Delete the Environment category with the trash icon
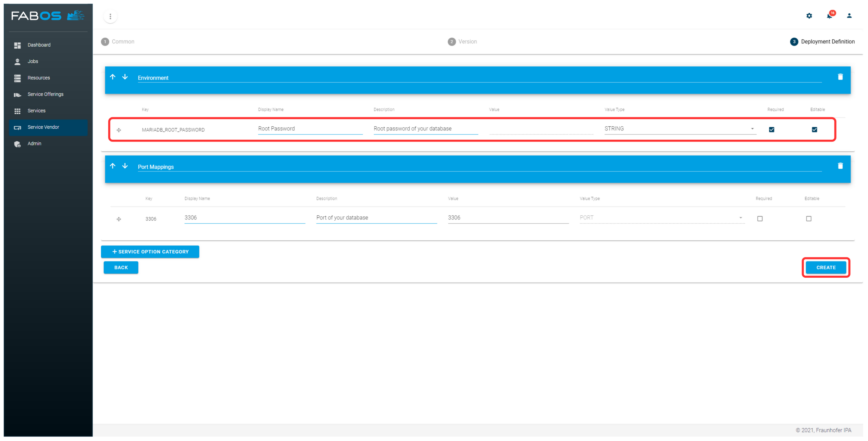Viewport: 868px width, 441px height. coord(840,77)
